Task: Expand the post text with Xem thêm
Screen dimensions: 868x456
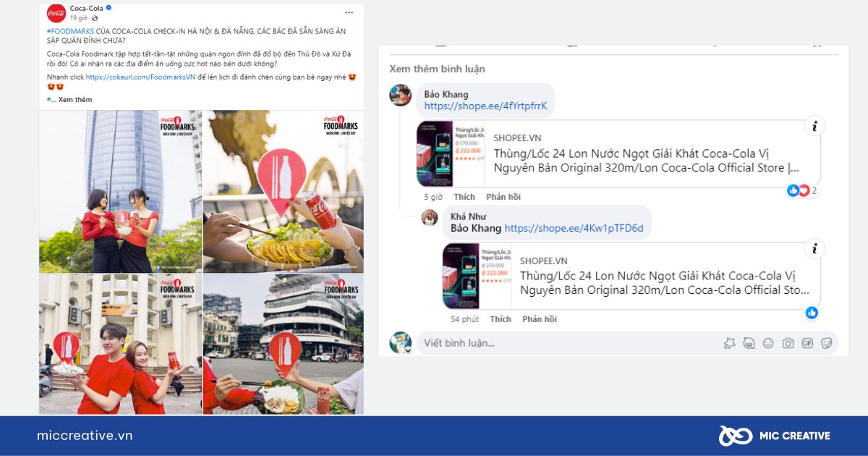Action: point(75,99)
